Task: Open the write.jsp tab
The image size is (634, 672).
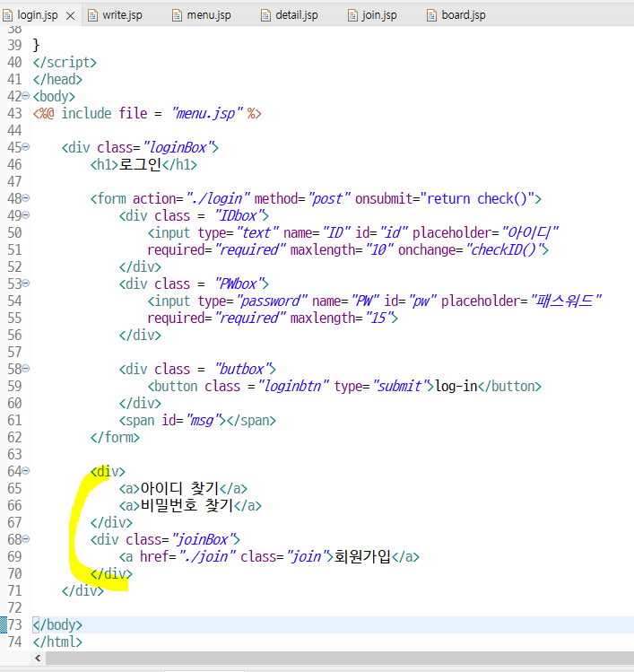Action: point(122,15)
